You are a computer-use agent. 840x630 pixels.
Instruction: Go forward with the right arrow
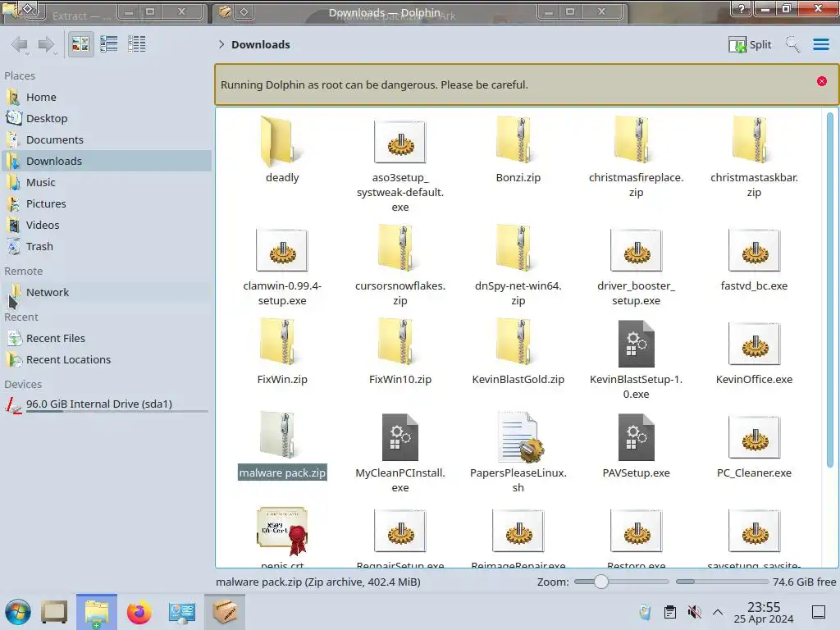(47, 44)
